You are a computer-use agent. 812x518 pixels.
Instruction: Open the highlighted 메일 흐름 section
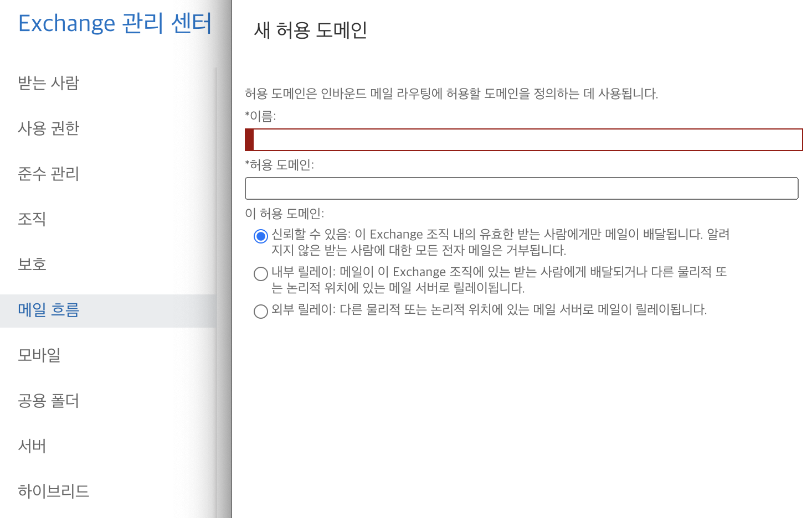[49, 310]
